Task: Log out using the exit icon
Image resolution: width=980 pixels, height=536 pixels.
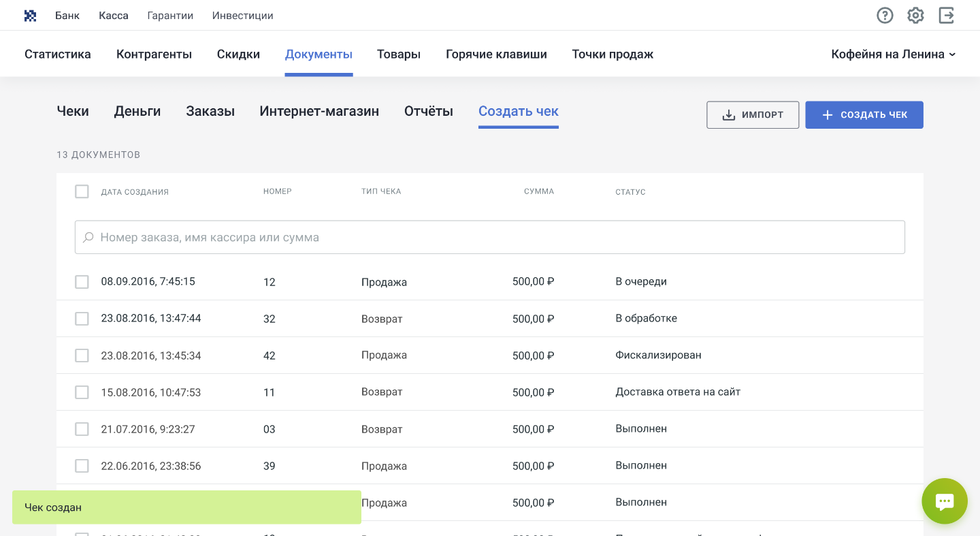Action: [x=947, y=15]
